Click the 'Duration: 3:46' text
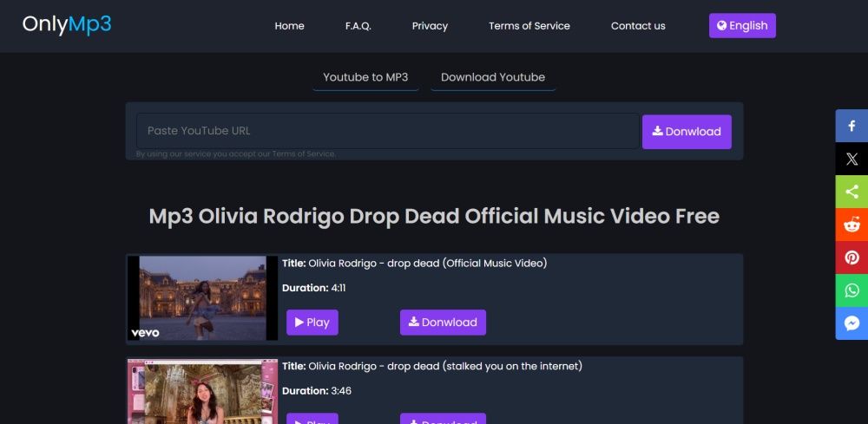This screenshot has width=868, height=424. tap(317, 391)
